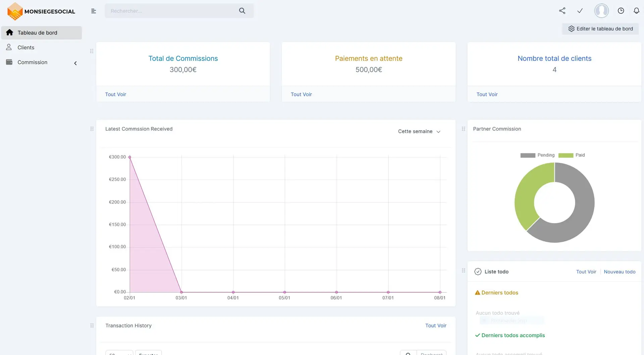The height and width of the screenshot is (355, 644).
Task: Grab drag handle of Partner Commission widget
Action: pyautogui.click(x=464, y=129)
